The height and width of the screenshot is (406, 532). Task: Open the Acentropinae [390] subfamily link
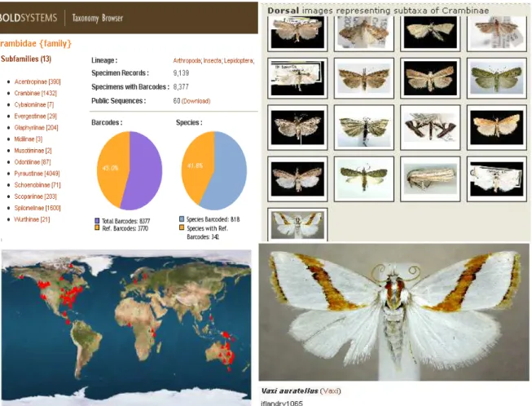pos(37,82)
